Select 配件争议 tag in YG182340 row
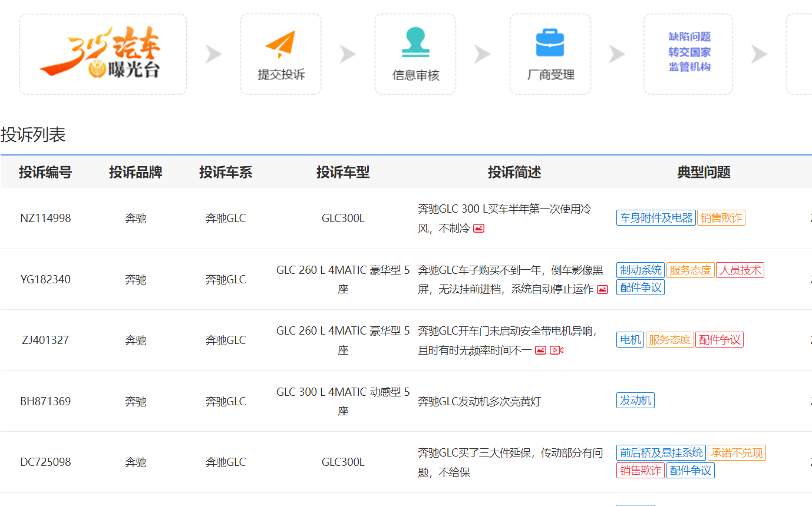812x506 pixels. click(x=641, y=287)
